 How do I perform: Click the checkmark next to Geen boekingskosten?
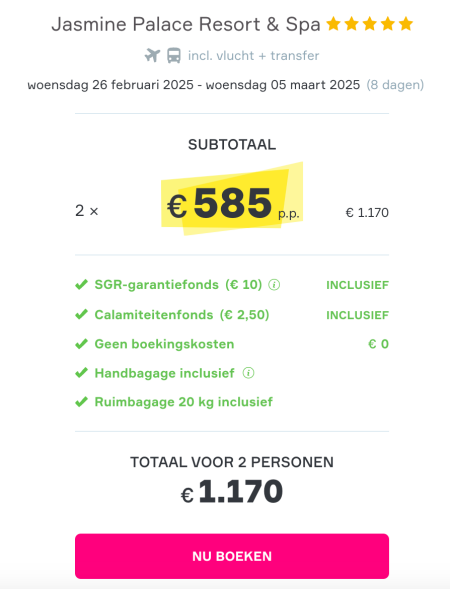(x=82, y=344)
